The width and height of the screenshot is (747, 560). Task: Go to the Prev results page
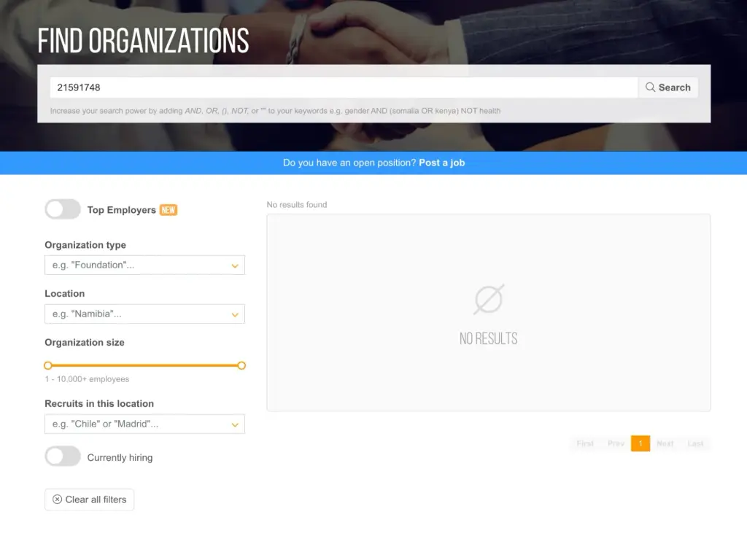pos(616,443)
